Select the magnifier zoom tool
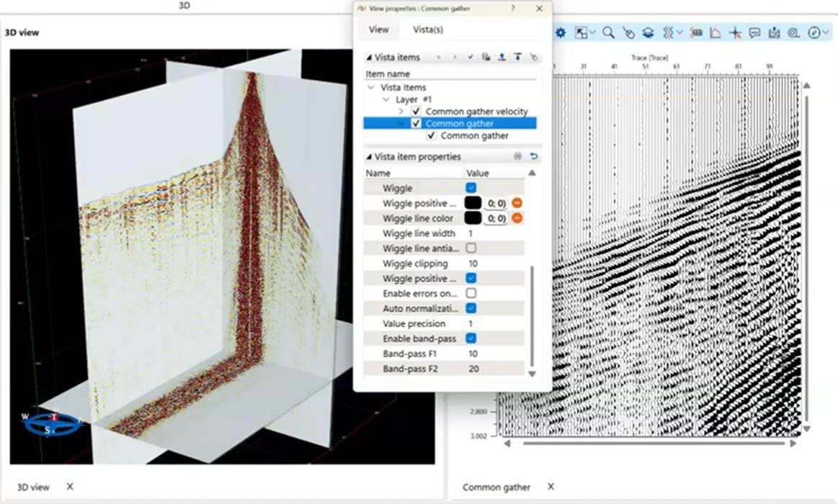Image resolution: width=838 pixels, height=504 pixels. tap(608, 33)
